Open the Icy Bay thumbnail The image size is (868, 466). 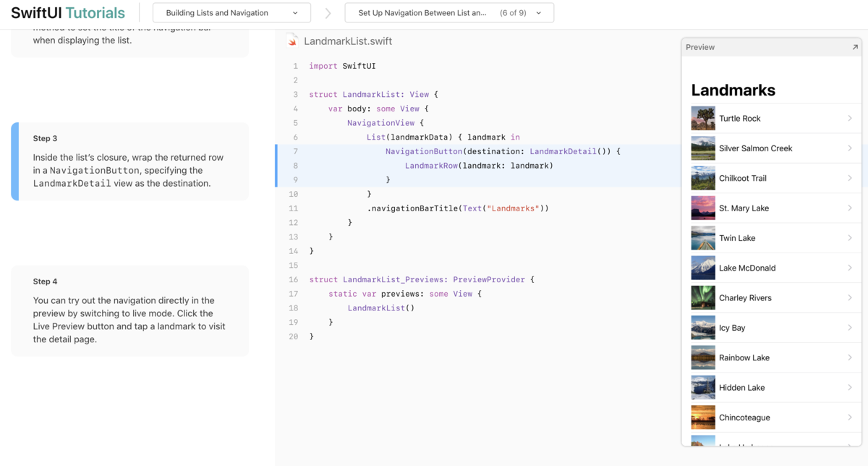tap(703, 328)
